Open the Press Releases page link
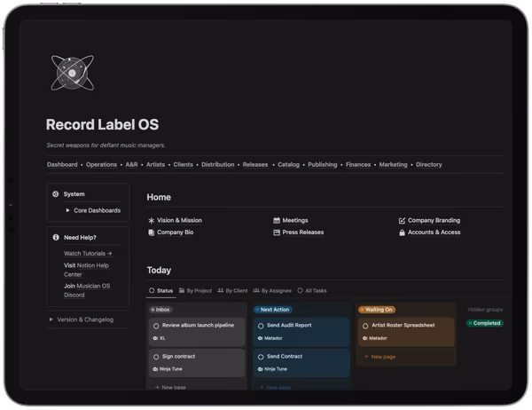This screenshot has width=532, height=410. click(303, 233)
